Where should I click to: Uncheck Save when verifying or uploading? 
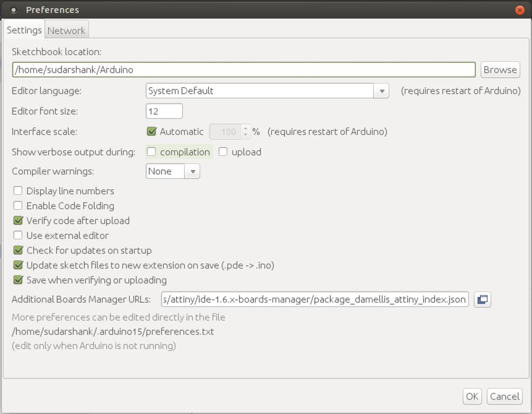click(18, 280)
